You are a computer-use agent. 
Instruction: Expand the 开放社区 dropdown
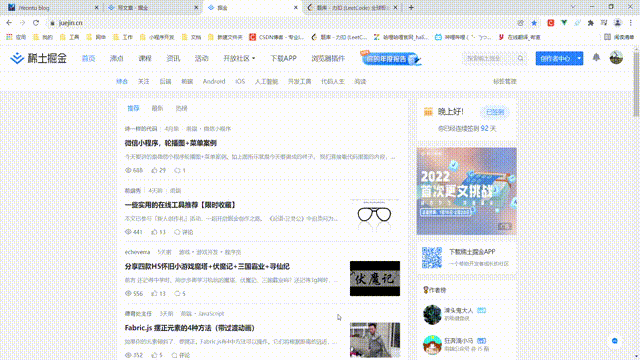coord(239,58)
